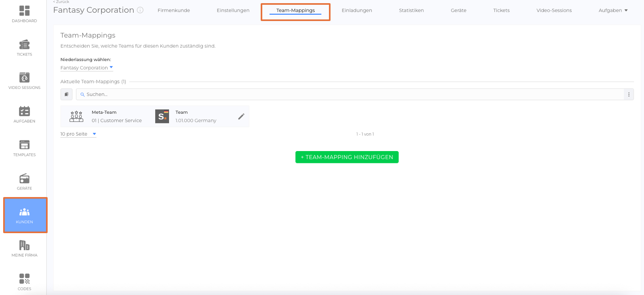Open Meine Firma in the sidebar
Screen dimensions: 644x295
[x=24, y=249]
